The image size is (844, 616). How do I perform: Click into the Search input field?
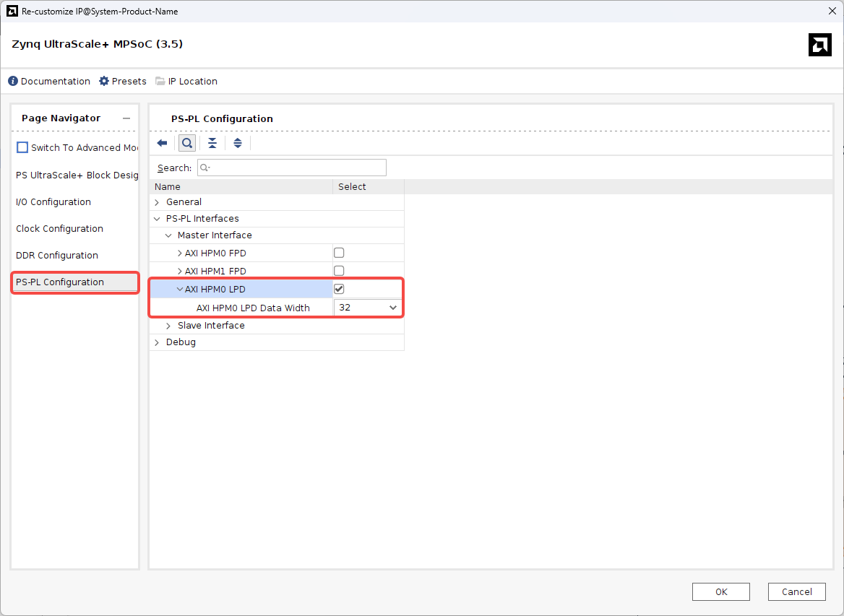coord(296,168)
